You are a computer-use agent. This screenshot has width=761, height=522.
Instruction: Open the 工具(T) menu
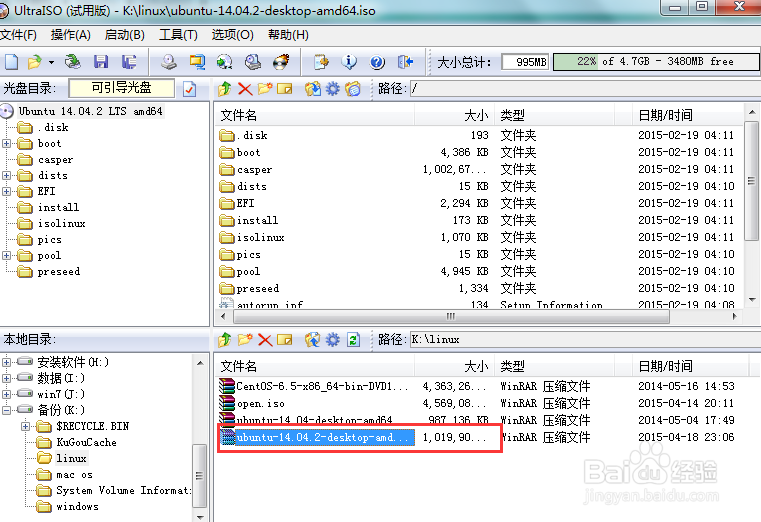tap(179, 35)
